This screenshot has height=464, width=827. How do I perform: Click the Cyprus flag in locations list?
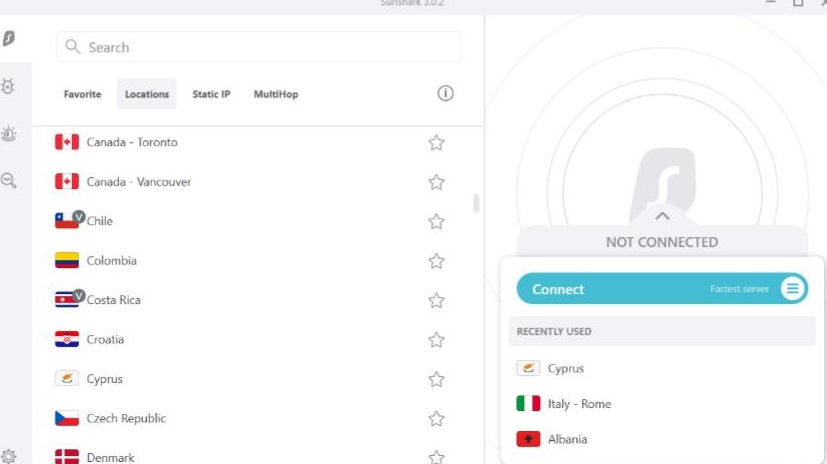click(67, 379)
